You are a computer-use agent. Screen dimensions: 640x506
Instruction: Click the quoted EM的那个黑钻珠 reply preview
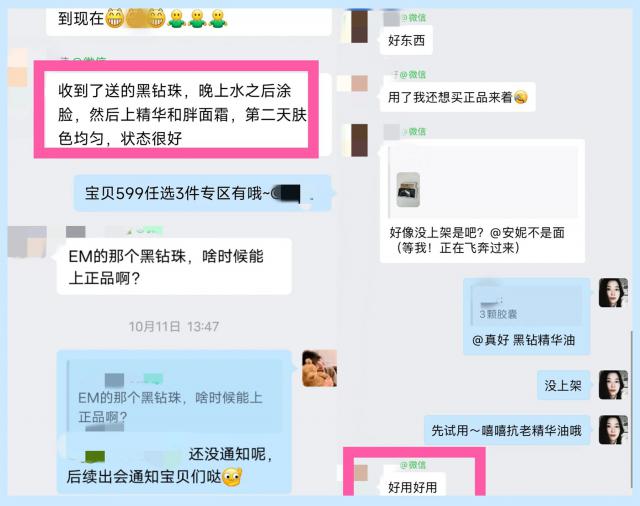point(175,397)
